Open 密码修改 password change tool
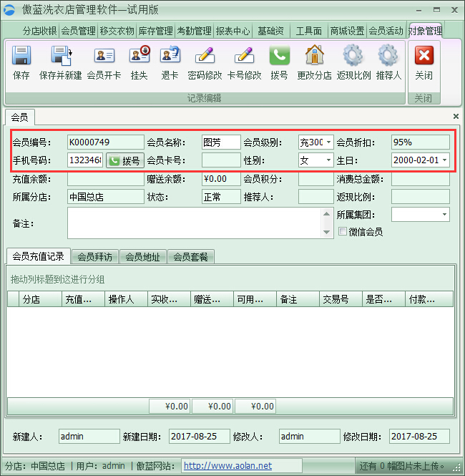 205,57
